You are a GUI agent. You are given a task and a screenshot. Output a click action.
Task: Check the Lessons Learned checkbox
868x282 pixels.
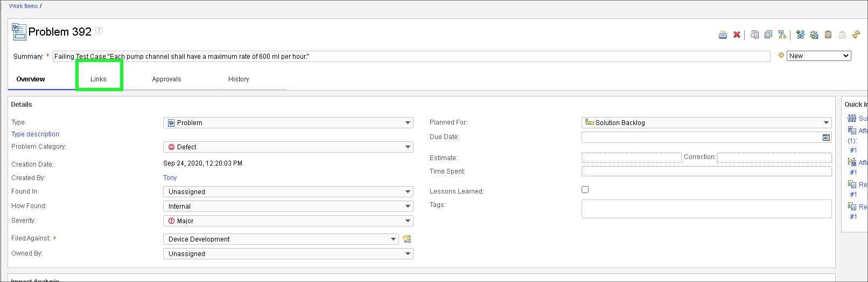pos(585,190)
